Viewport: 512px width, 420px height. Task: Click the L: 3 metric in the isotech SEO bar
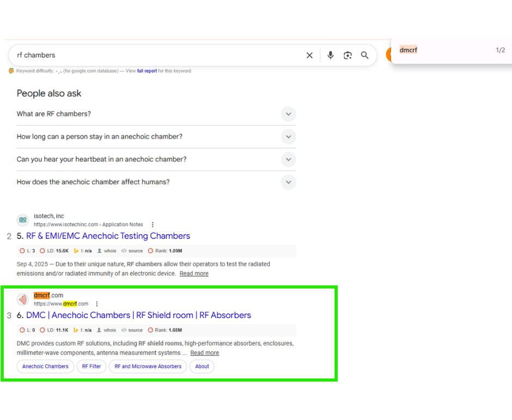pos(27,251)
